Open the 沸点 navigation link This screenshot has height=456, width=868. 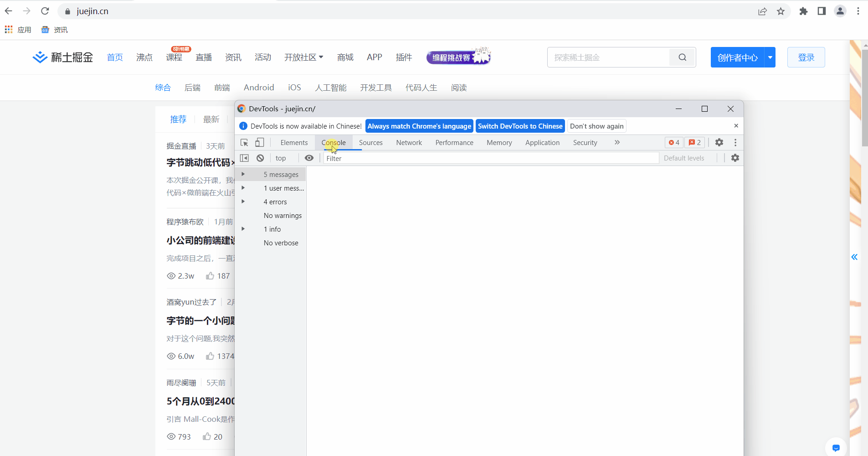coord(144,57)
